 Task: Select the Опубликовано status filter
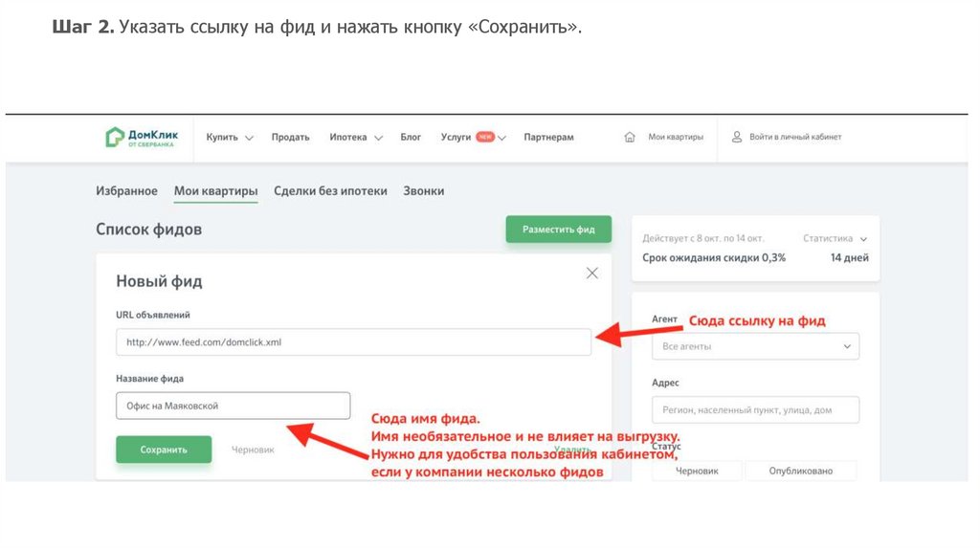pos(800,471)
